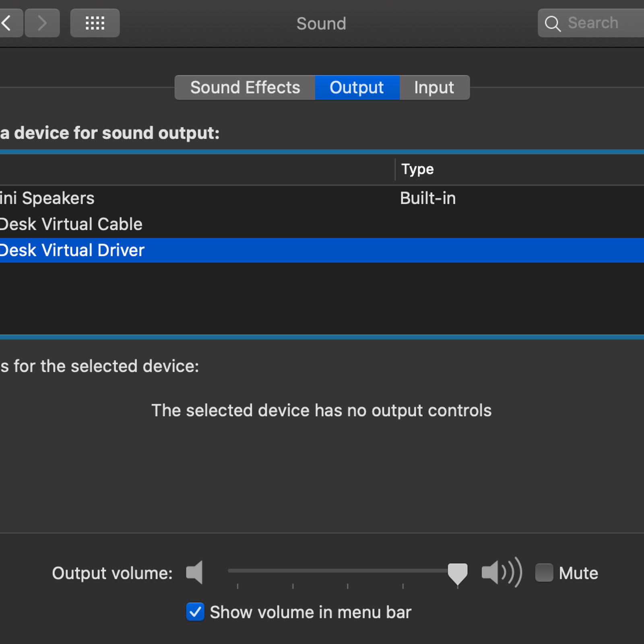Choose the Desk Virtual Cable device
This screenshot has height=644, width=644.
(72, 224)
